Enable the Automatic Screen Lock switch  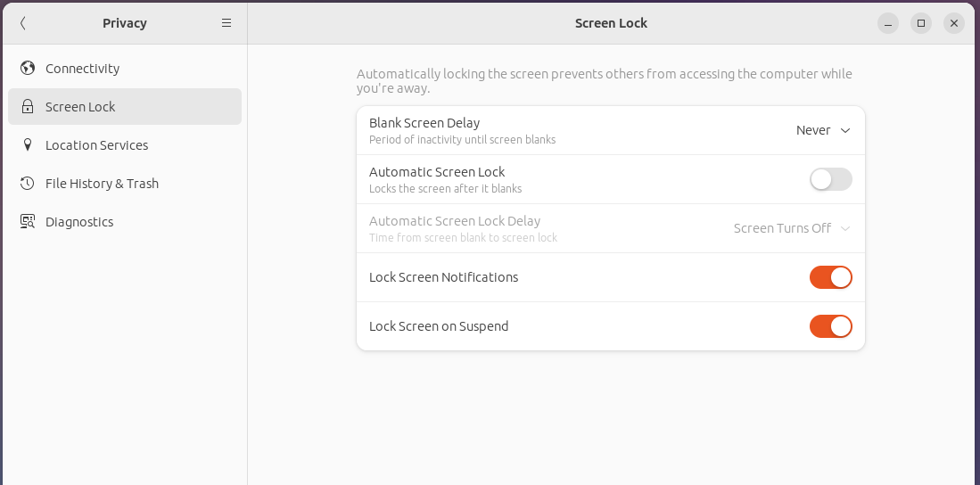point(830,179)
